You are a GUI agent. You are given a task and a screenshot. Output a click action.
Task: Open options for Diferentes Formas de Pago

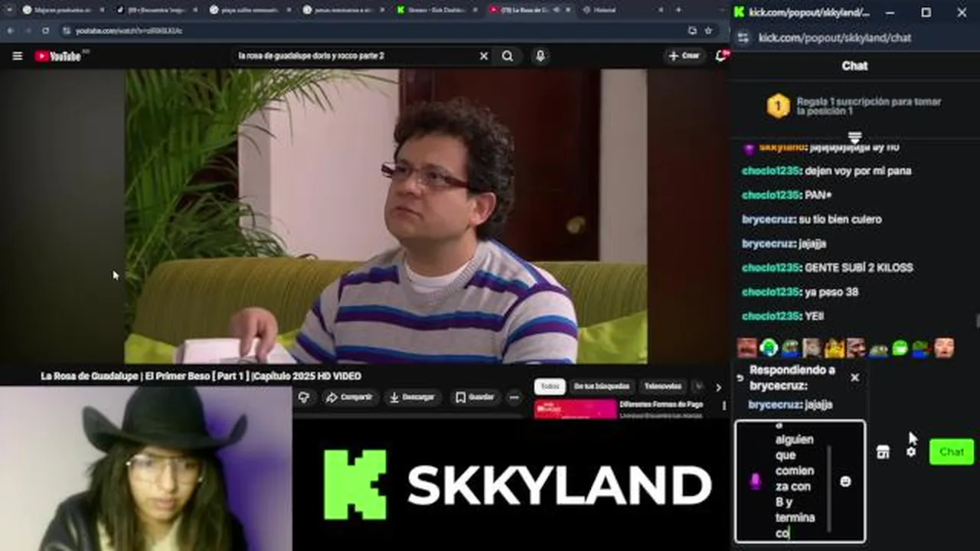point(724,406)
